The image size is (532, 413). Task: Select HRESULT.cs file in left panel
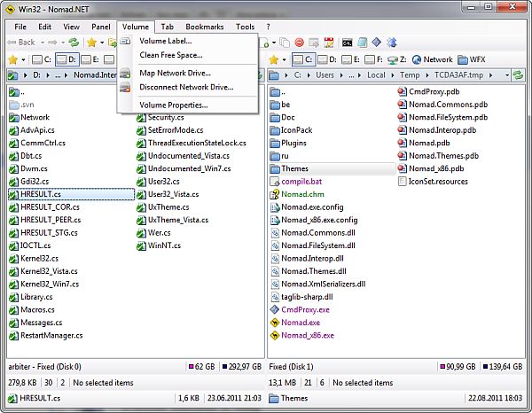click(x=71, y=194)
